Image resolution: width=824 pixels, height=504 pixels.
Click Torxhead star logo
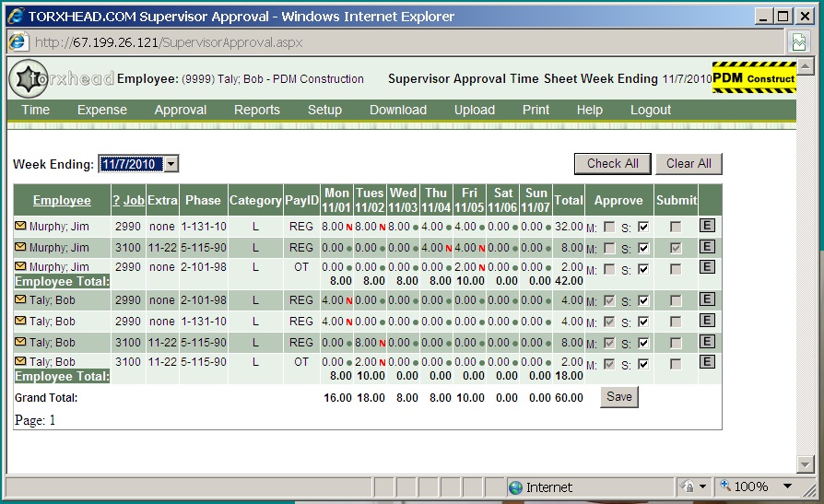pos(28,79)
